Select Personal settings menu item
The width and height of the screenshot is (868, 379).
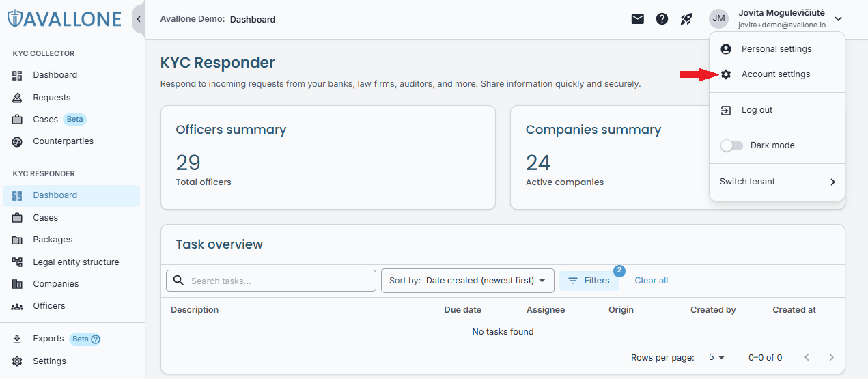tap(777, 49)
